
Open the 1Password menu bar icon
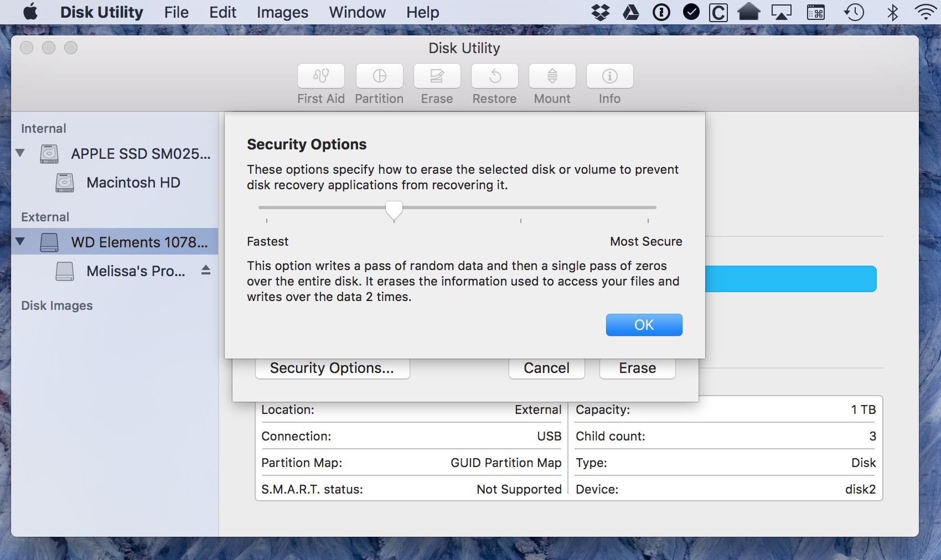click(661, 12)
